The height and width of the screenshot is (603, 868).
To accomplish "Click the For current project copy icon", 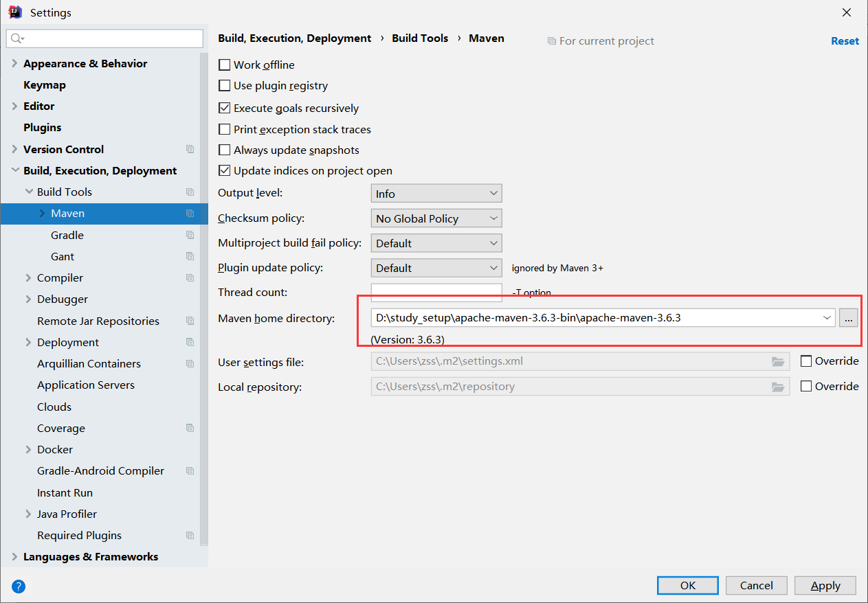I will click(551, 41).
